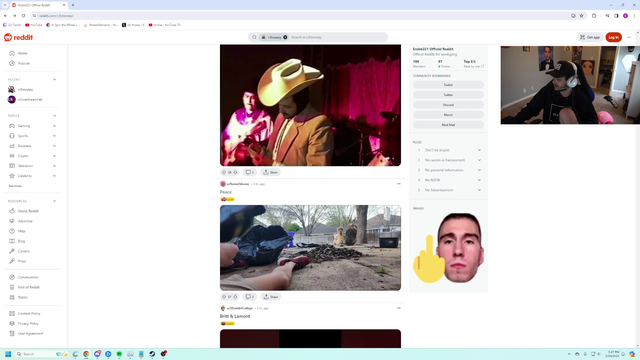Open the top-right more options menu

tap(629, 37)
